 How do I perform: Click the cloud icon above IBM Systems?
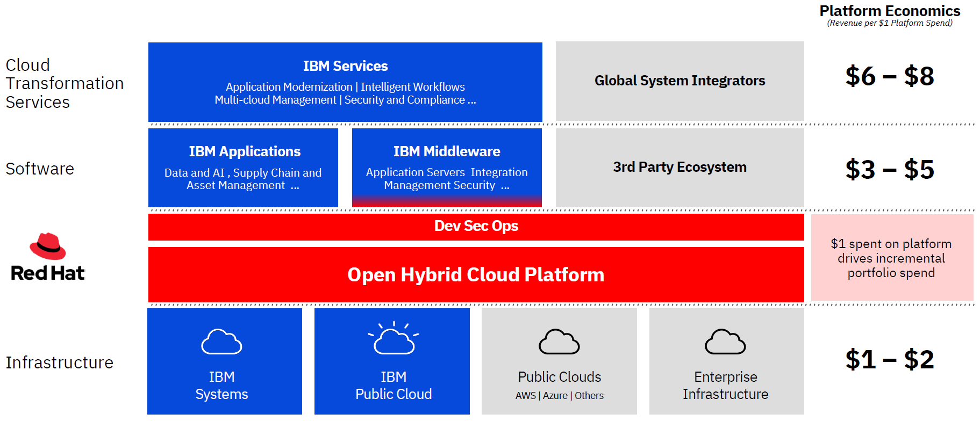(x=221, y=342)
